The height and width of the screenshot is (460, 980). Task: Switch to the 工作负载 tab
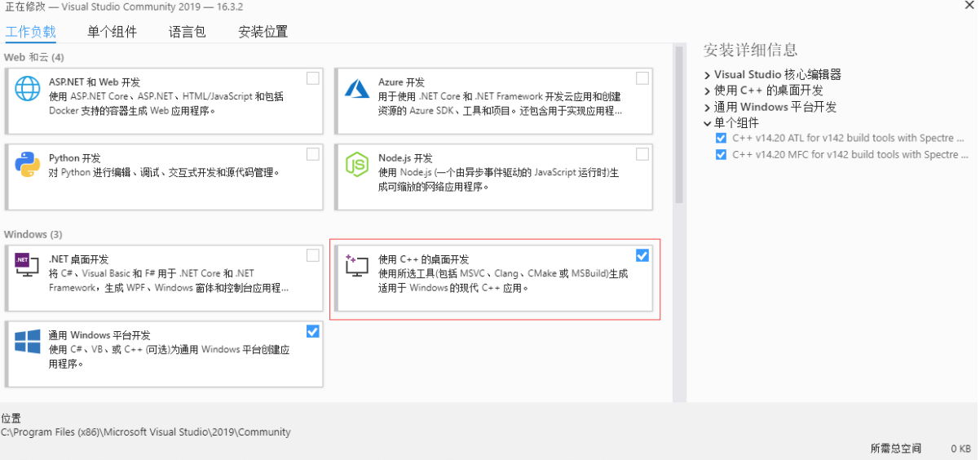[31, 33]
